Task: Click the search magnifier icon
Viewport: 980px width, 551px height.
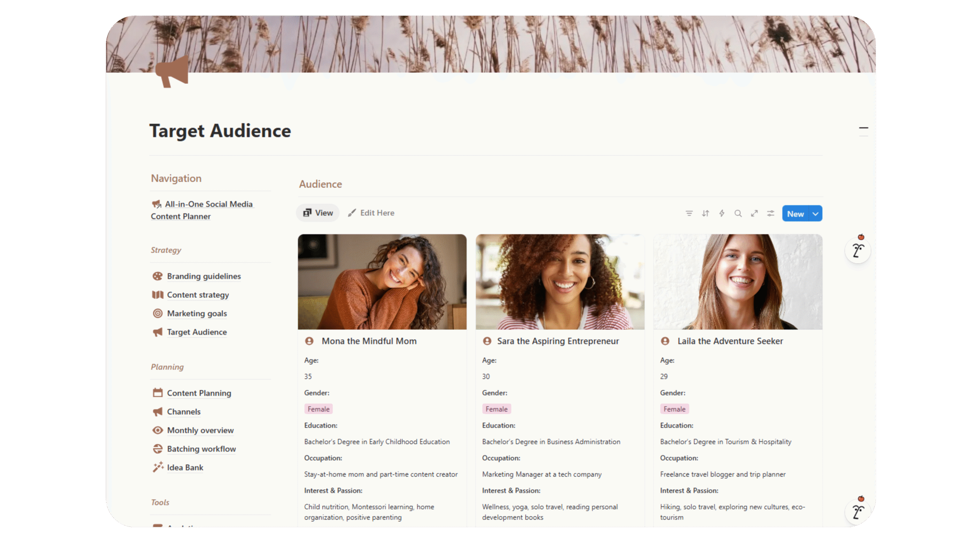Action: [x=738, y=214]
